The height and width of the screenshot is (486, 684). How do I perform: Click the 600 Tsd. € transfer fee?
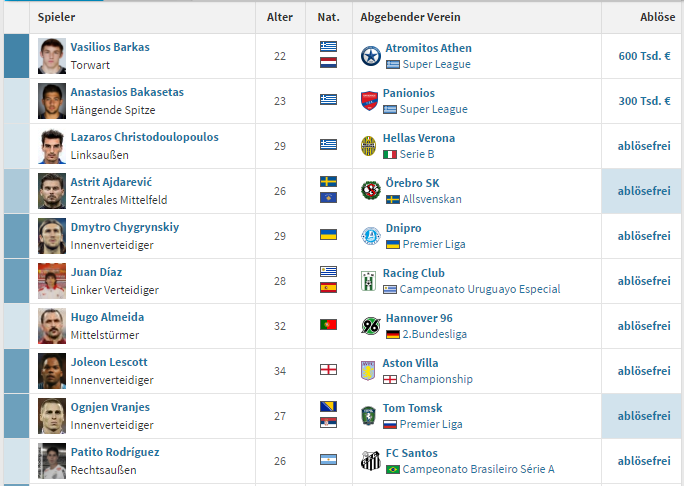coord(644,56)
